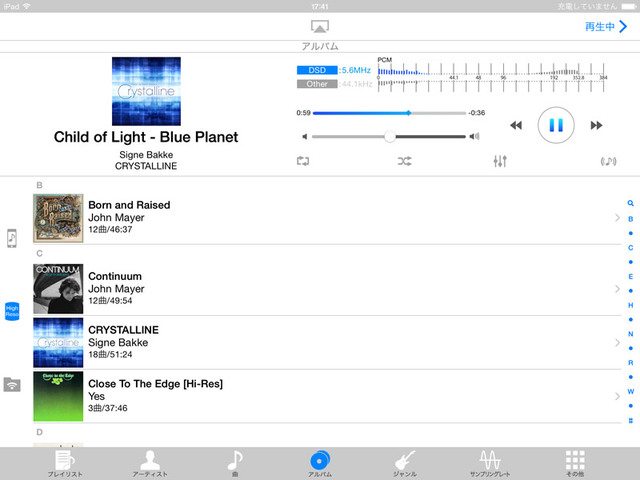The width and height of the screenshot is (640, 480).
Task: Open the equalizer settings icon
Action: click(500, 161)
